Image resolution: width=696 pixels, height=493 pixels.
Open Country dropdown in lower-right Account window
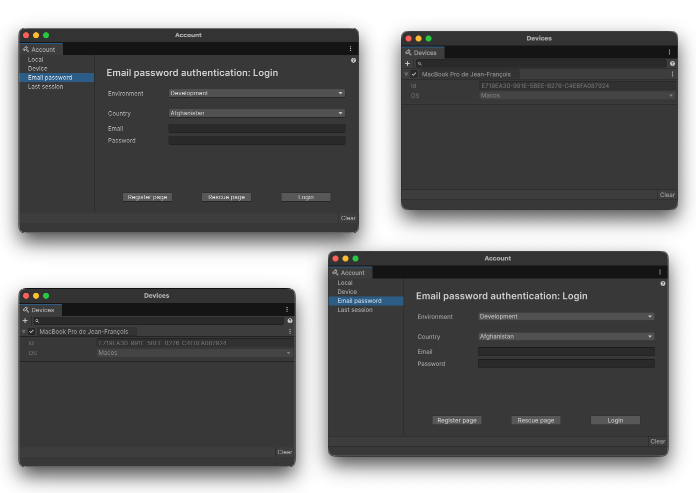click(566, 336)
